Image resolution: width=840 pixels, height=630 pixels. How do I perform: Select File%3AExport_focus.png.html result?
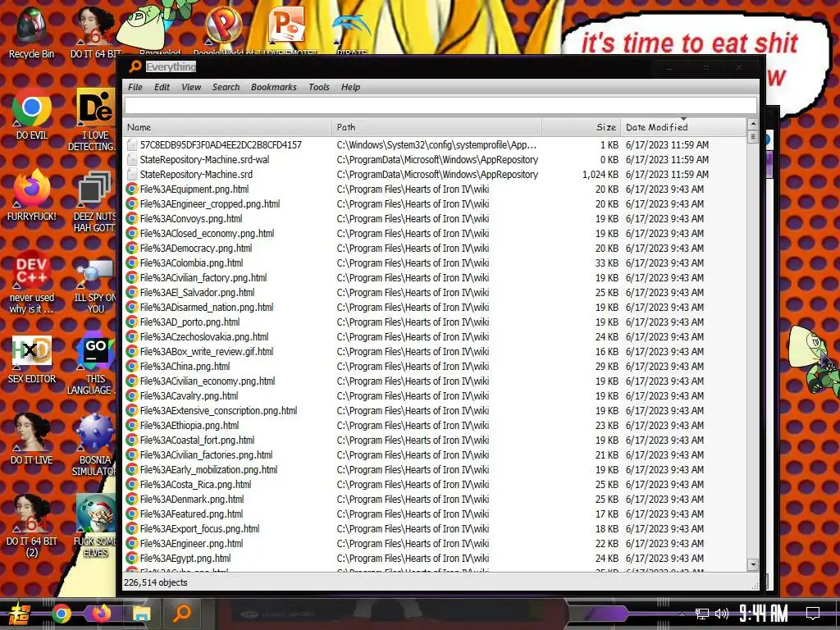point(435,529)
